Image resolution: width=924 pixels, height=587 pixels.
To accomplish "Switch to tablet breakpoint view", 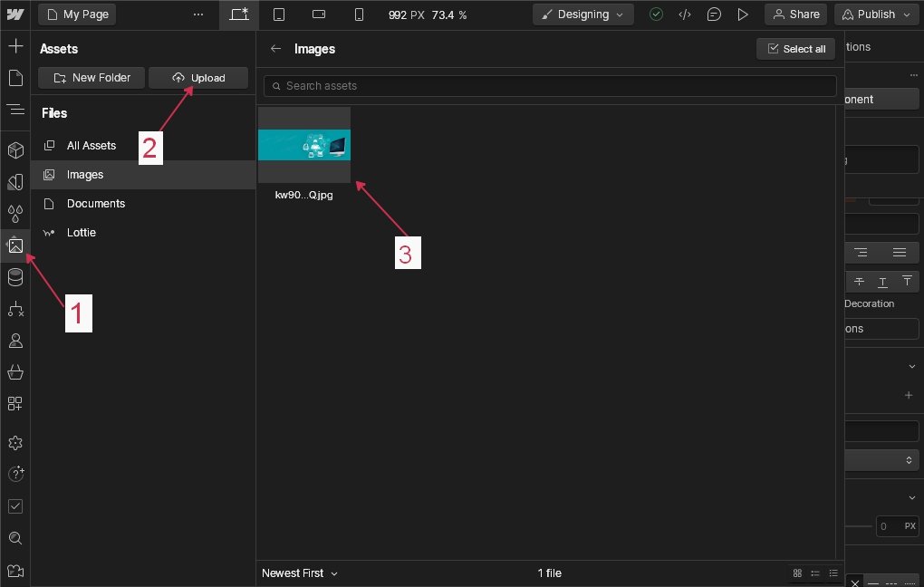I will point(279,14).
